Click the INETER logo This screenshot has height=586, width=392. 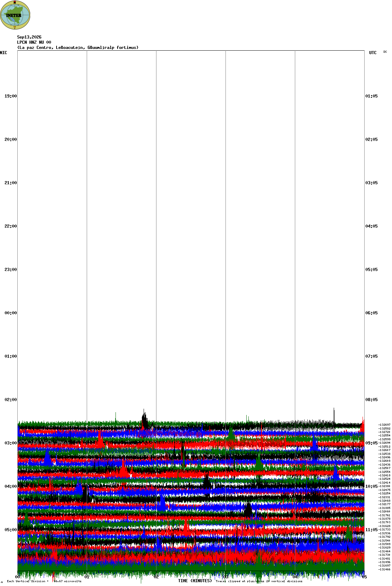click(x=15, y=15)
